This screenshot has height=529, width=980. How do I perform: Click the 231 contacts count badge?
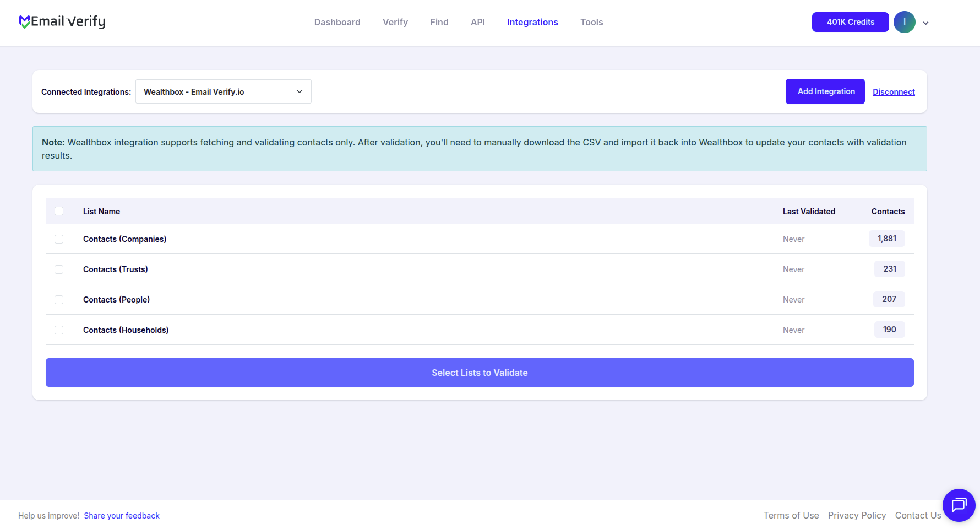(x=890, y=269)
